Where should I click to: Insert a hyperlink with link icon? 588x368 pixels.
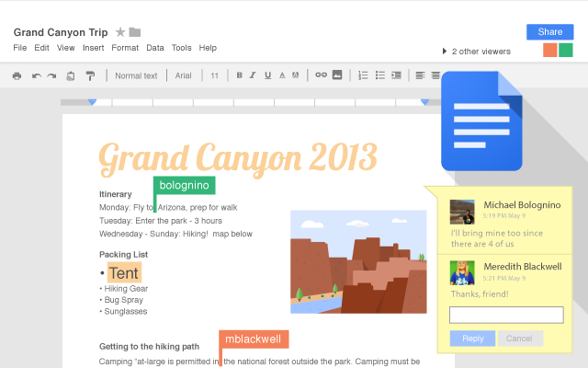click(x=321, y=75)
